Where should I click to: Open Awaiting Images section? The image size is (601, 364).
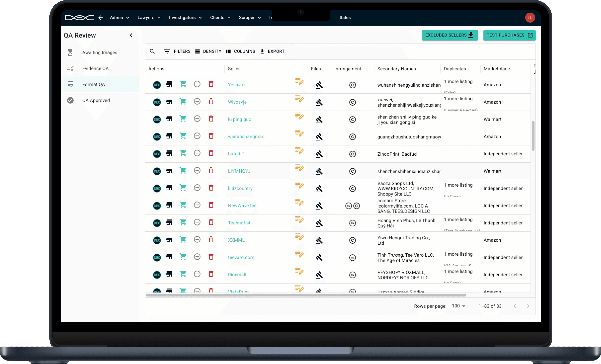[100, 52]
